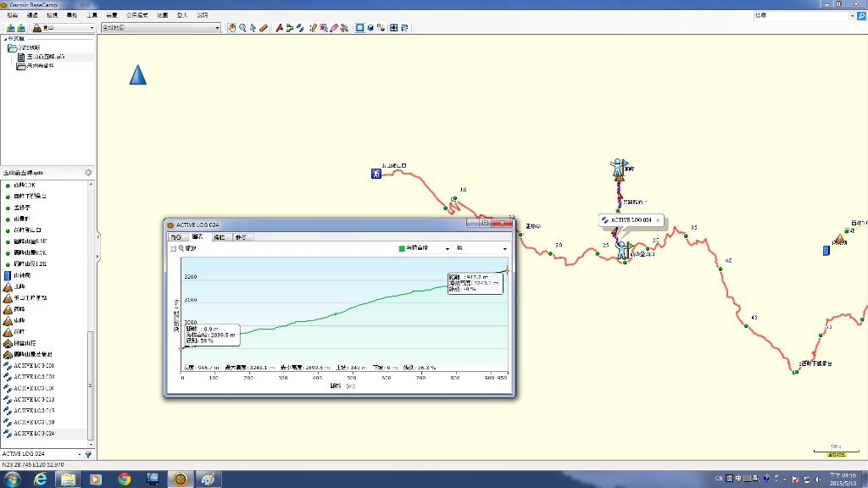Click the first green device transfer icon

point(10,28)
